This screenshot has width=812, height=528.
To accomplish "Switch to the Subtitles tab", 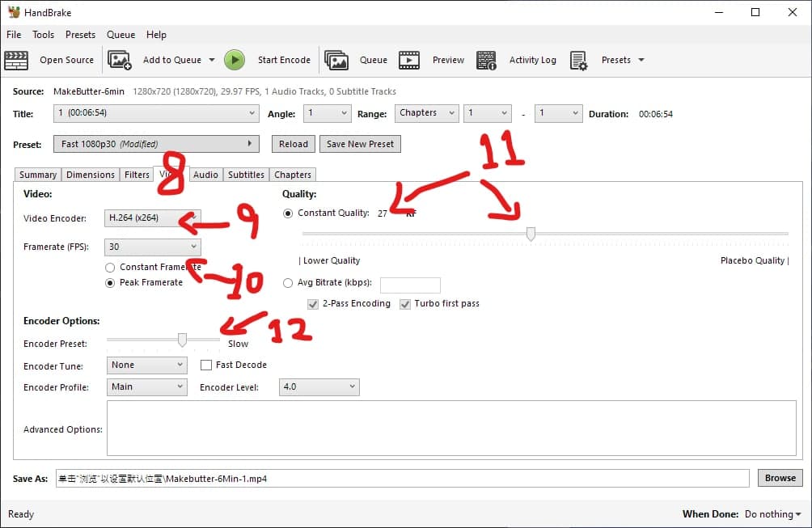I will pos(246,175).
